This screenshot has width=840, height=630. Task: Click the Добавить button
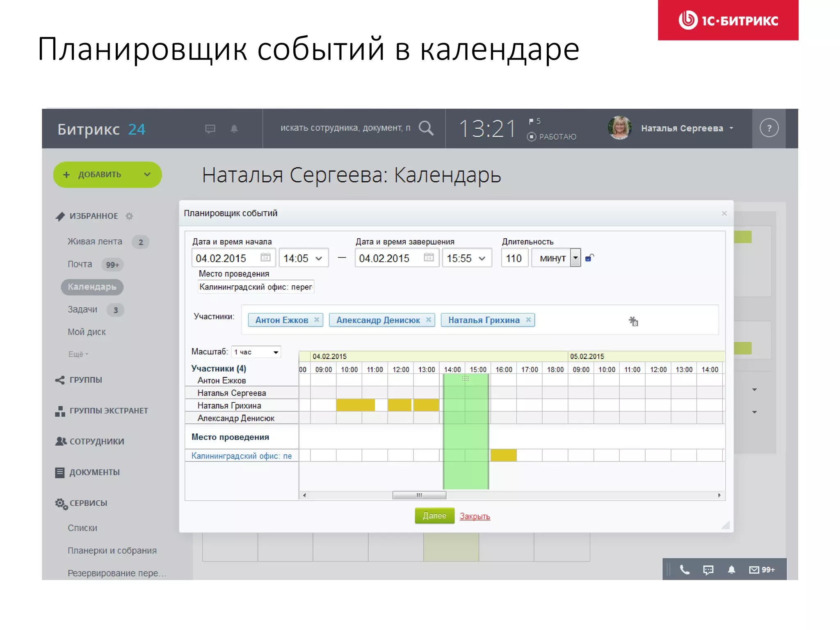107,174
